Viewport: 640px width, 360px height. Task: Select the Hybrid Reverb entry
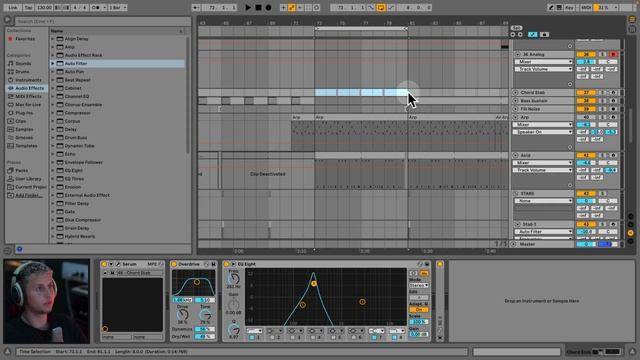pyautogui.click(x=80, y=236)
